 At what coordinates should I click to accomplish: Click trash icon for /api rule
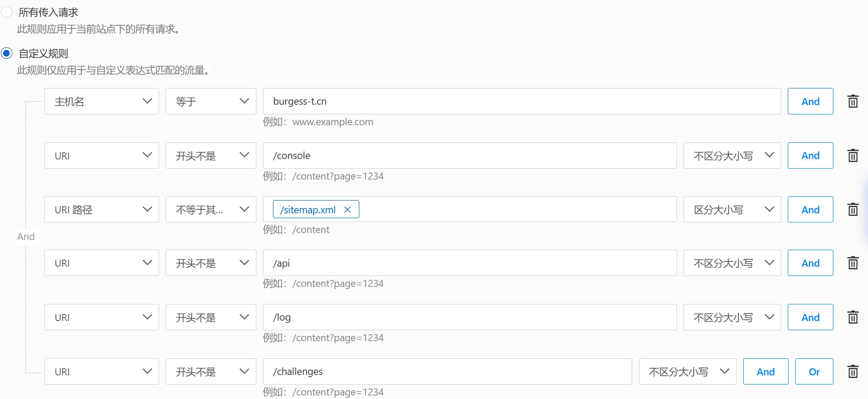tap(853, 263)
